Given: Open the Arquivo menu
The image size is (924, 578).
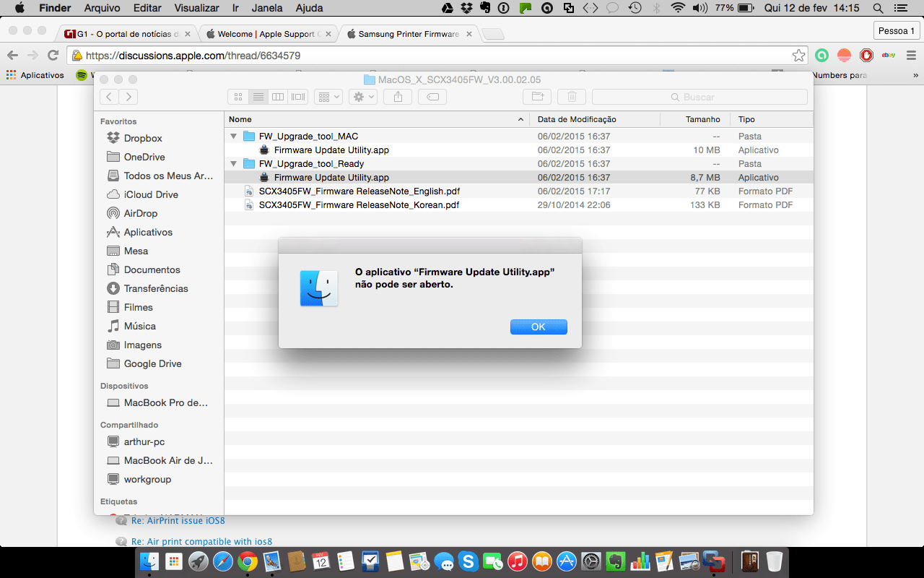Looking at the screenshot, I should point(103,8).
